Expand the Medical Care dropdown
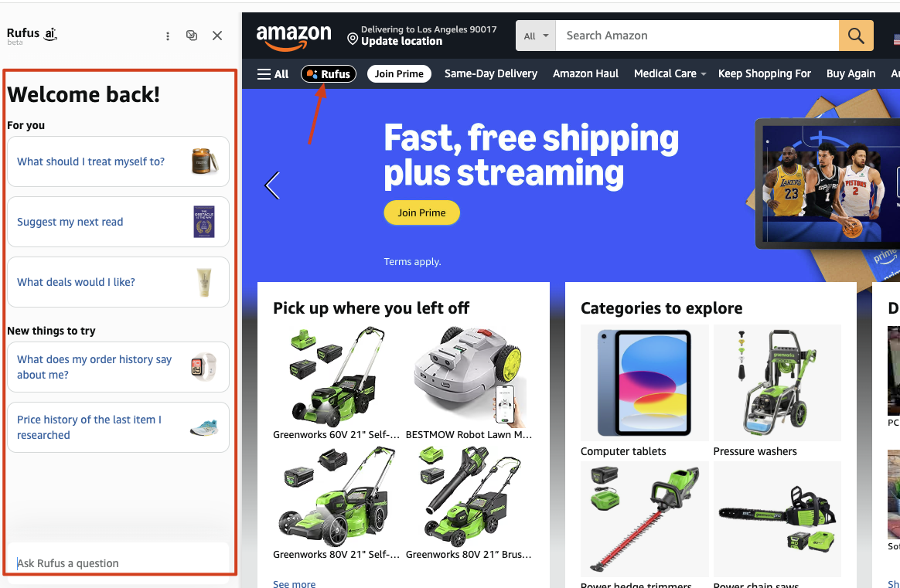The image size is (900, 588). [670, 74]
